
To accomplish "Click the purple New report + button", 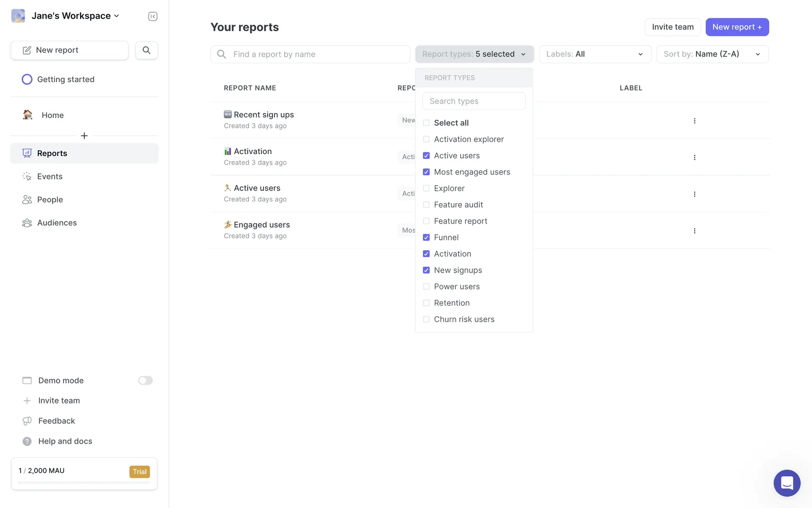I will (x=737, y=27).
